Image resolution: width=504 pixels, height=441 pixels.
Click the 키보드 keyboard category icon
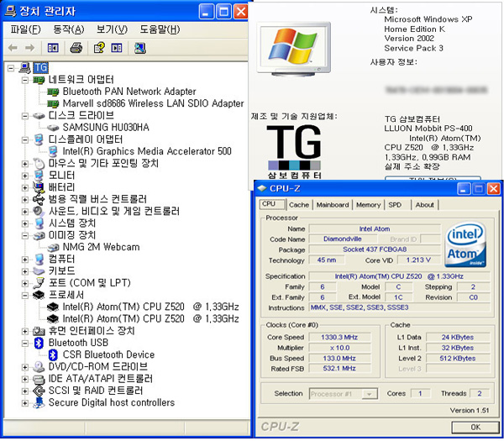39,271
